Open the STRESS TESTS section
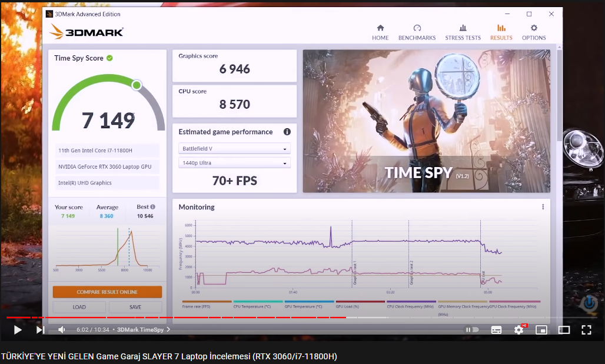Viewport: 605px width, 364px height. click(463, 32)
